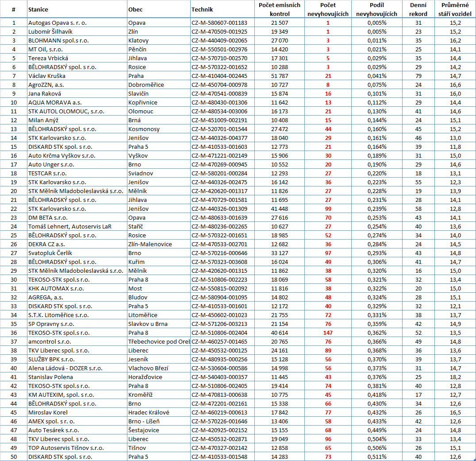The height and width of the screenshot is (461, 476).
Task: Select cell 'Tereza Vrbická'
Action: pyautogui.click(x=77, y=58)
